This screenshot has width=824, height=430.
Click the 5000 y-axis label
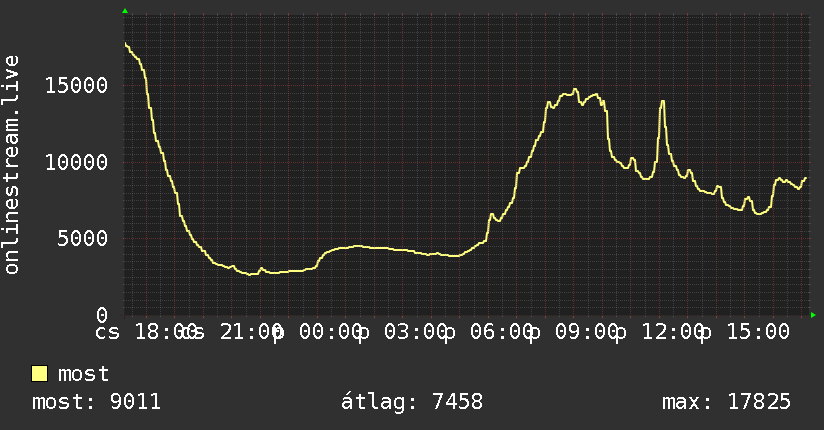83,239
